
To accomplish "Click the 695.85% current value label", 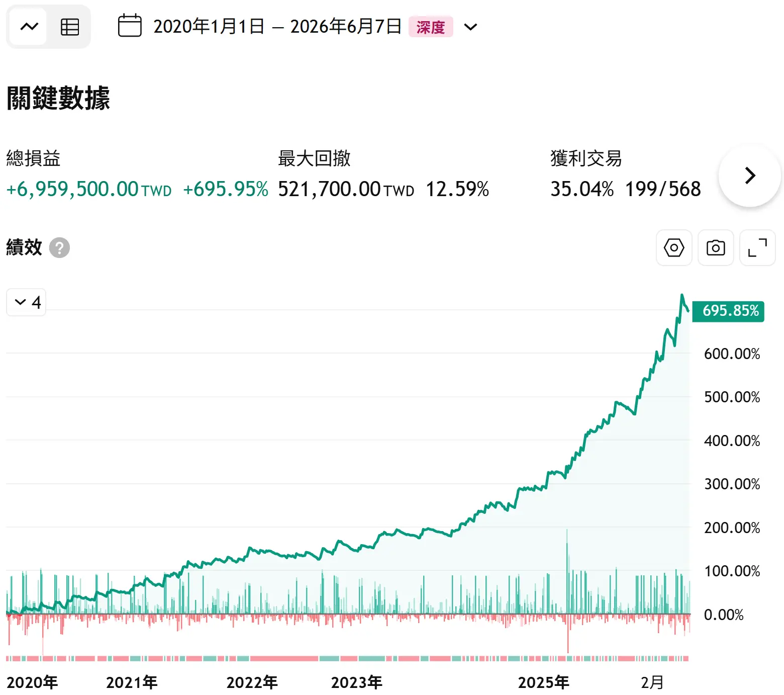I will 728,311.
